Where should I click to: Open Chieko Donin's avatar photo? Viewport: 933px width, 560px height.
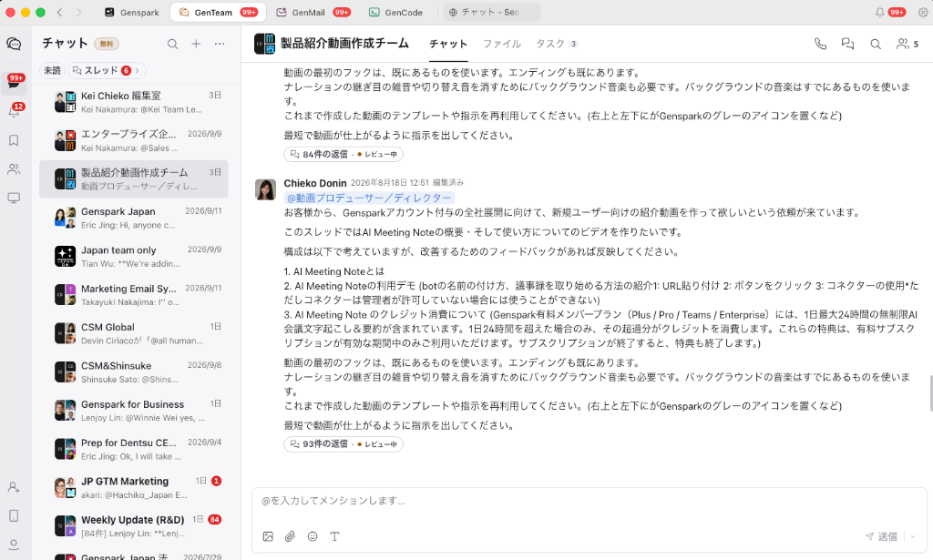(265, 189)
